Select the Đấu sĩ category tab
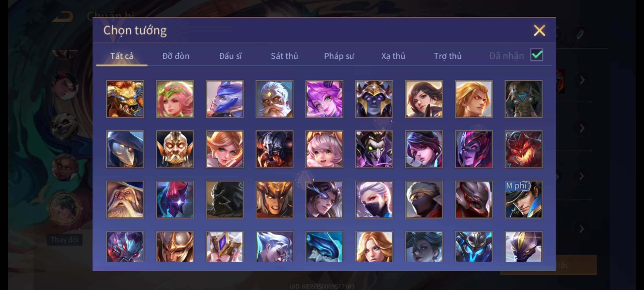 pos(230,56)
